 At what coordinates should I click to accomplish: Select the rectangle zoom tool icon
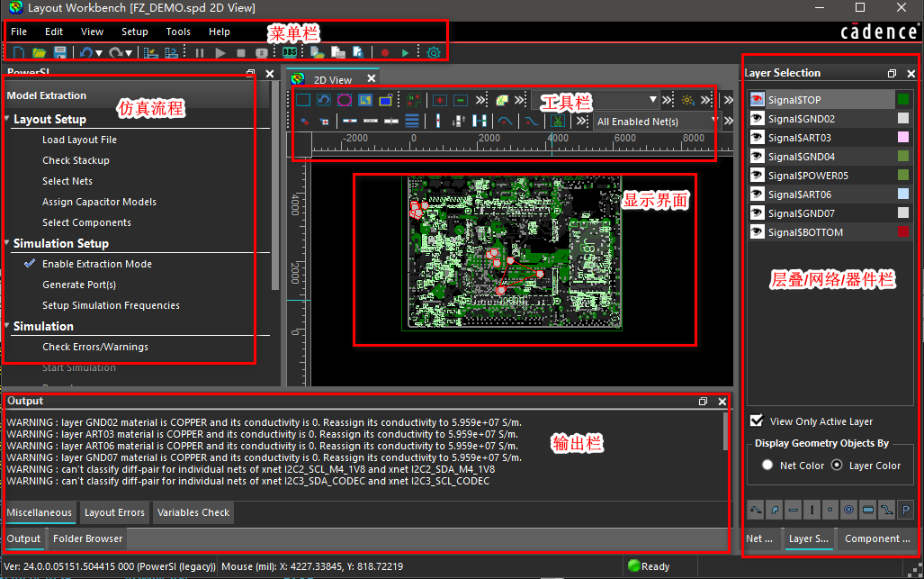[303, 100]
